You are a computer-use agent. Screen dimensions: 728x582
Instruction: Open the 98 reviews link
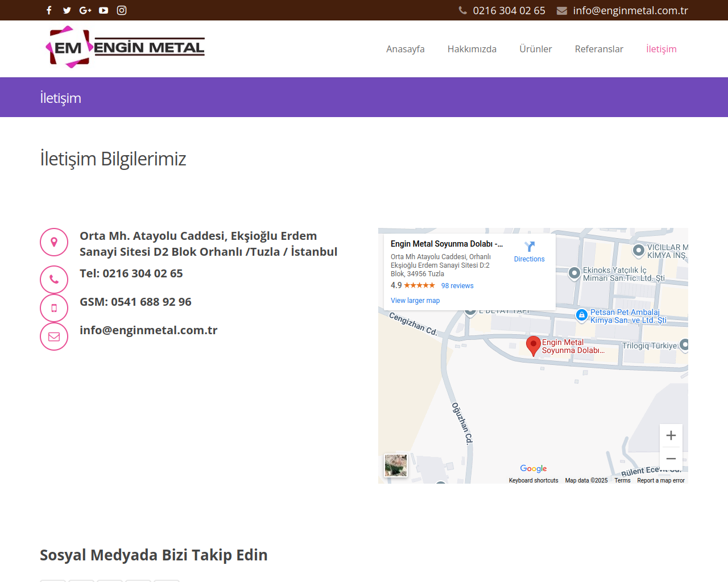tap(457, 286)
